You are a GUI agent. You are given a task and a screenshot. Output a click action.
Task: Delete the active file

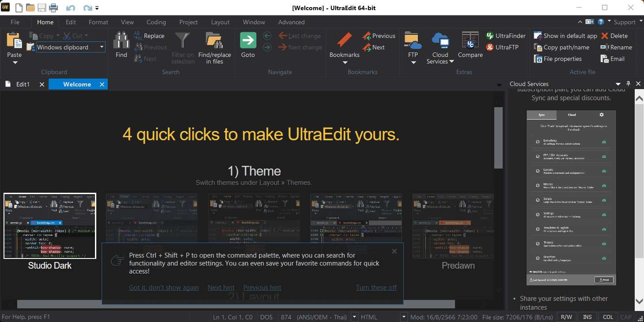click(x=614, y=36)
